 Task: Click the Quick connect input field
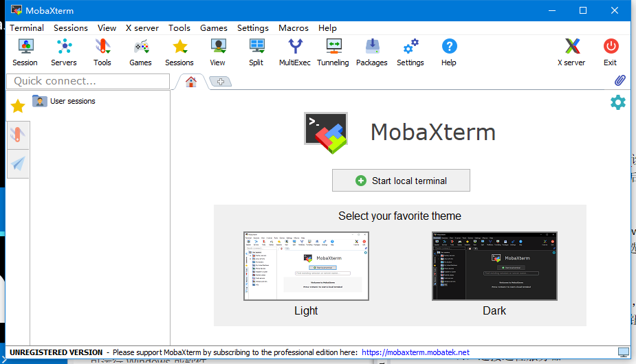pos(88,81)
